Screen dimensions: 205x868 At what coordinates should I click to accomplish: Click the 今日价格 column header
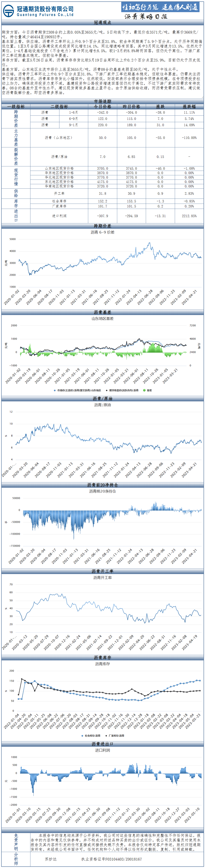[102, 107]
